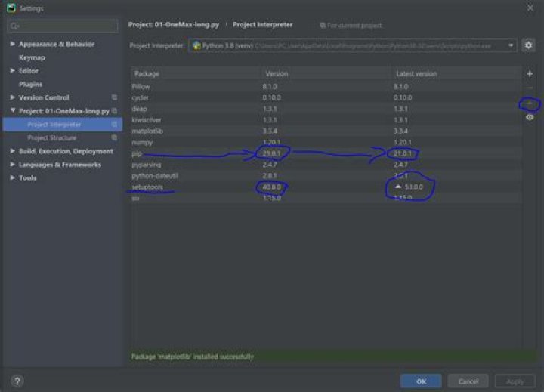Click the upgrade package arrow icon
The width and height of the screenshot is (544, 392).
click(530, 103)
